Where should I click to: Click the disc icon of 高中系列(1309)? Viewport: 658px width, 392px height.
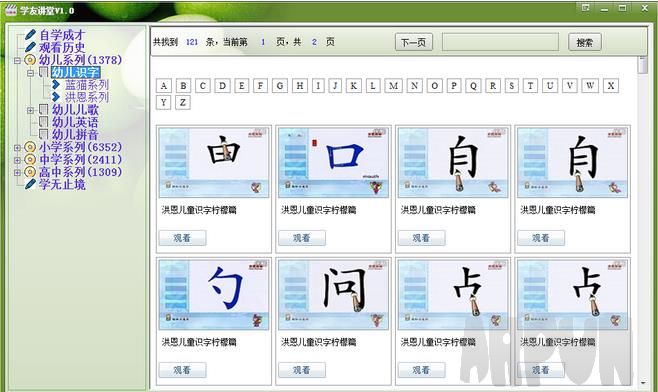click(x=30, y=172)
